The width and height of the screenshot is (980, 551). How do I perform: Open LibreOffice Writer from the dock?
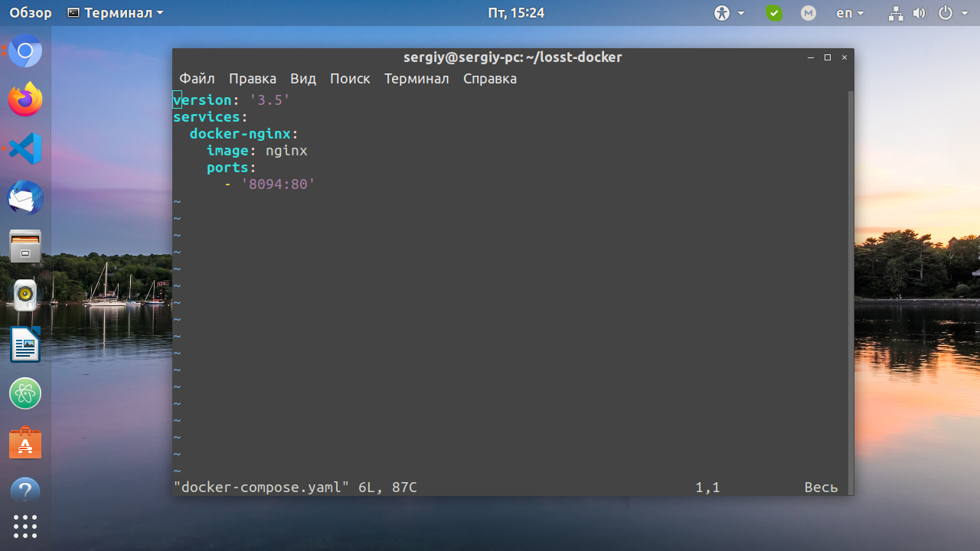click(25, 344)
